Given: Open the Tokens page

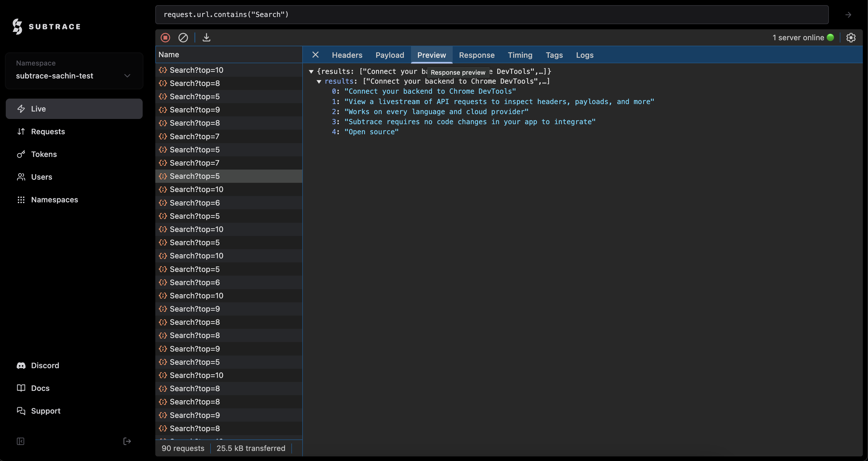Looking at the screenshot, I should point(74,154).
